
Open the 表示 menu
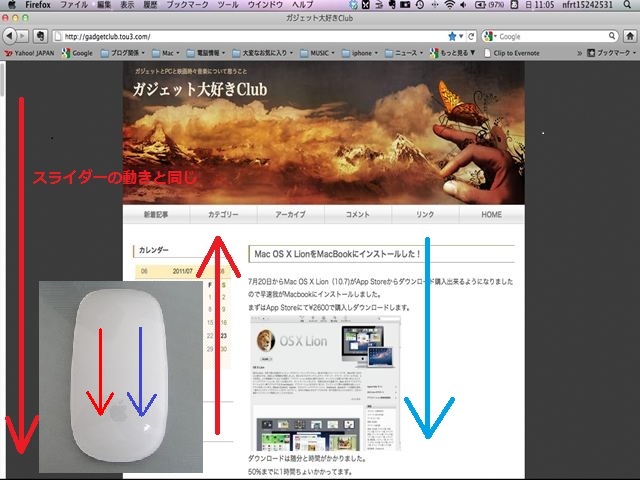pyautogui.click(x=127, y=5)
